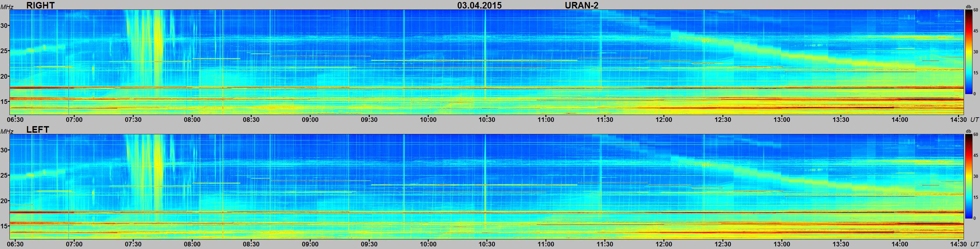This screenshot has height=249, width=980.
Task: Click the 14:30 time label under the RIGHT panel
Action: coord(958,119)
